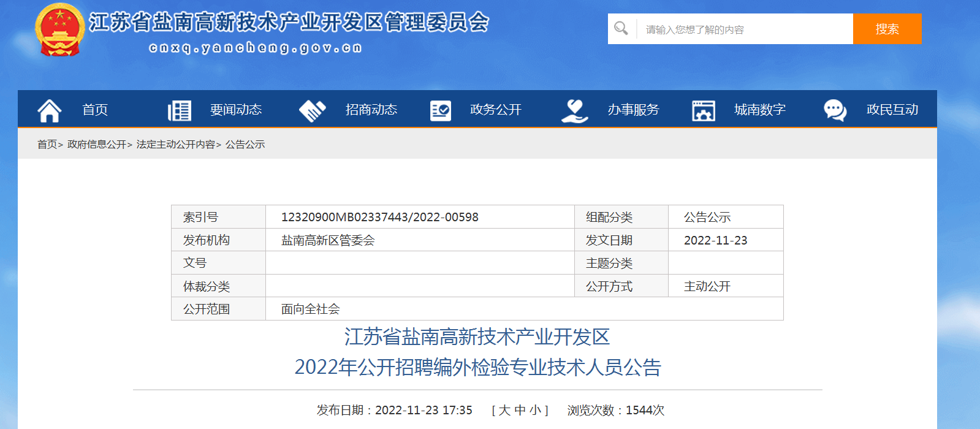Navigate to 法定主动公开内容 breadcrumb
The width and height of the screenshot is (980, 429).
pos(175,145)
